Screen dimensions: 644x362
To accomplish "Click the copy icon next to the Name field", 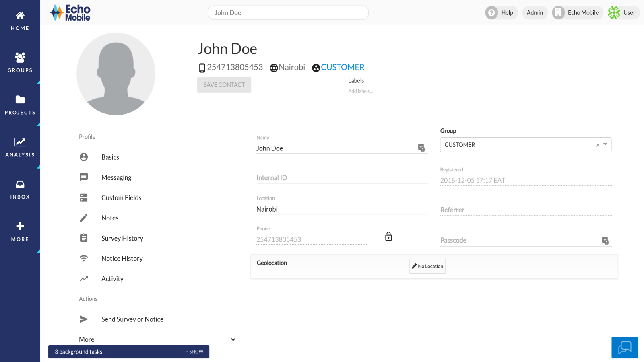I will tap(421, 148).
